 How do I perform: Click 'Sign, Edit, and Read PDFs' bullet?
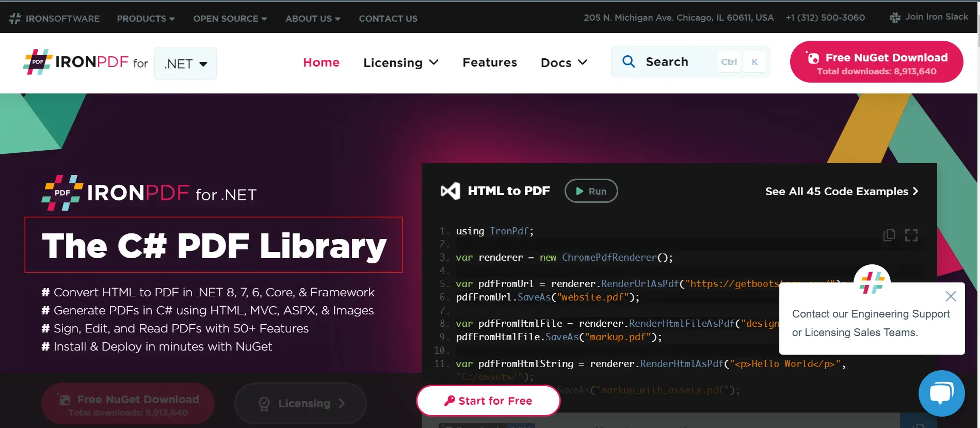(x=175, y=328)
